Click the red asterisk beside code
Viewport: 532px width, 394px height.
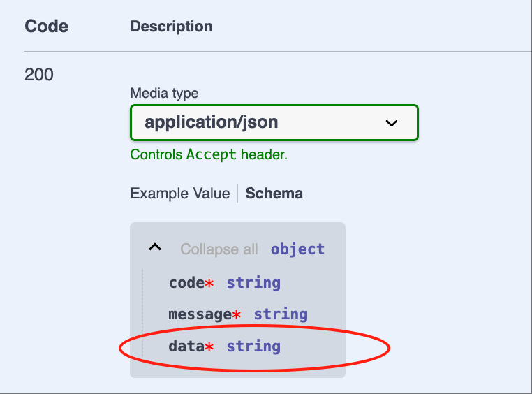[209, 283]
